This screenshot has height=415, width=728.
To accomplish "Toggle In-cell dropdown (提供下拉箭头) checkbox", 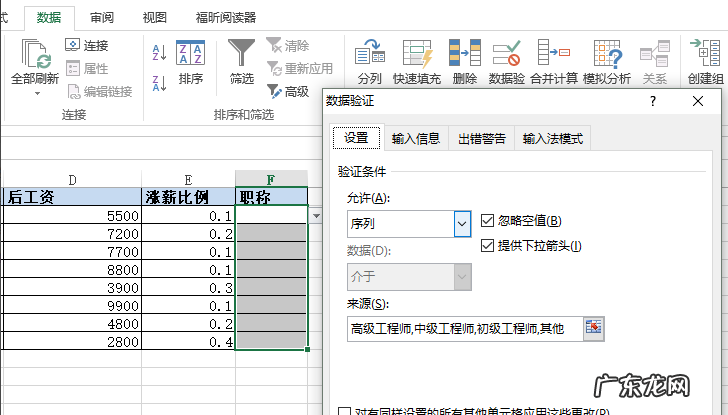I will point(487,245).
